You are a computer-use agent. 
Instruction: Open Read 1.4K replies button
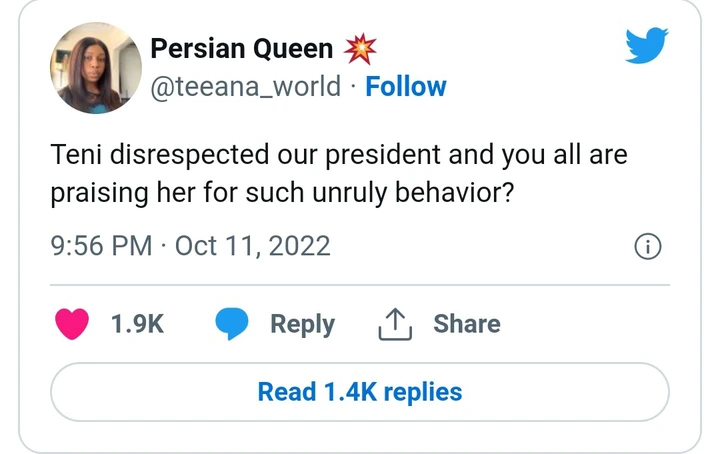point(360,391)
